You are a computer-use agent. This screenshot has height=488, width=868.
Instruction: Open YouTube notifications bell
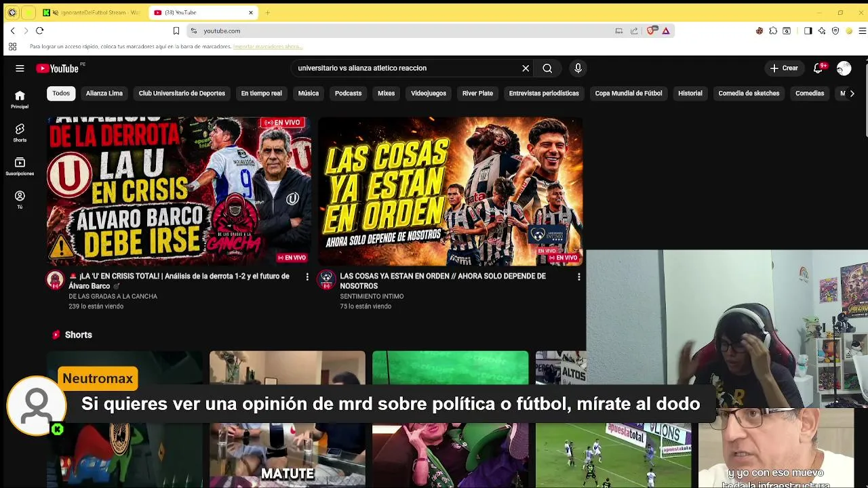click(x=819, y=68)
